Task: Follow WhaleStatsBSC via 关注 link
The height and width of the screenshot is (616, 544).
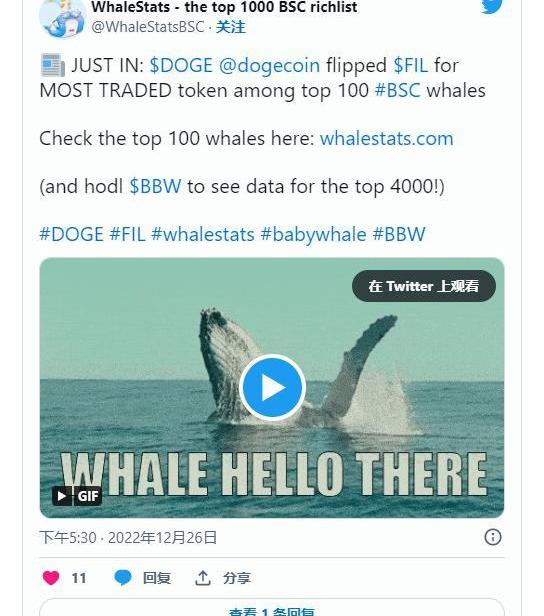Action: tap(231, 27)
